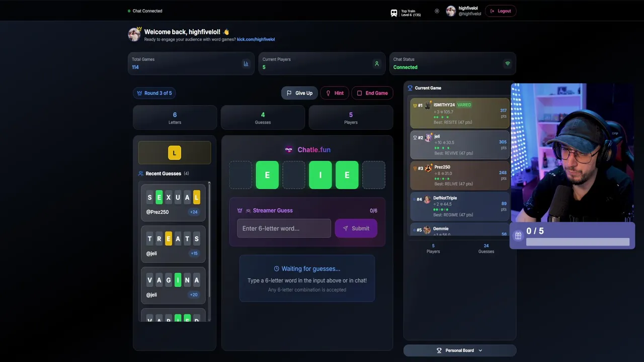Click the 6 Letters stat box
This screenshot has width=644, height=362.
coord(175,118)
